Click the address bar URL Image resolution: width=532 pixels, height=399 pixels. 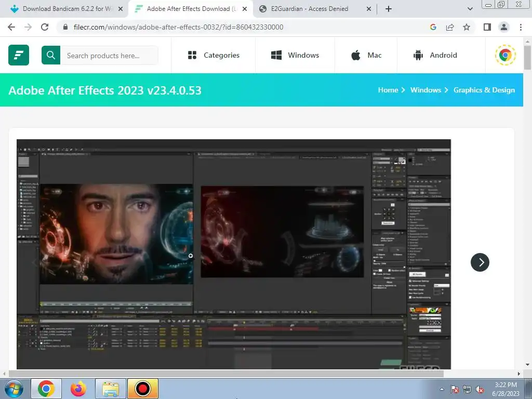[179, 27]
